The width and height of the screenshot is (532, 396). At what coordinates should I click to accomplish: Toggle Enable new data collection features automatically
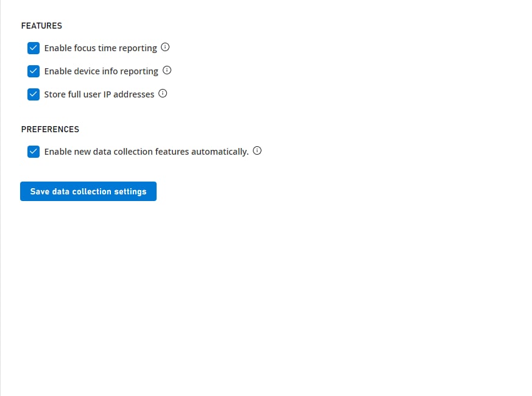[x=34, y=152]
